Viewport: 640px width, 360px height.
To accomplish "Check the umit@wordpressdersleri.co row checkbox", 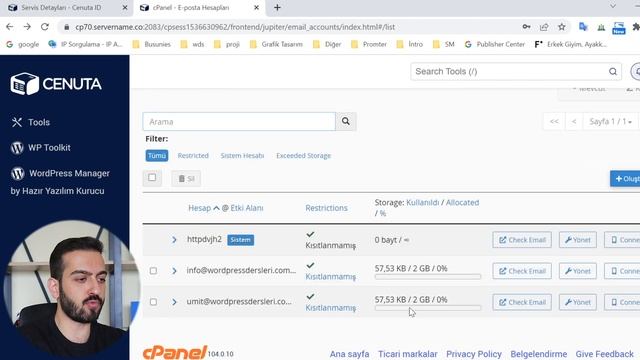I will point(153,302).
